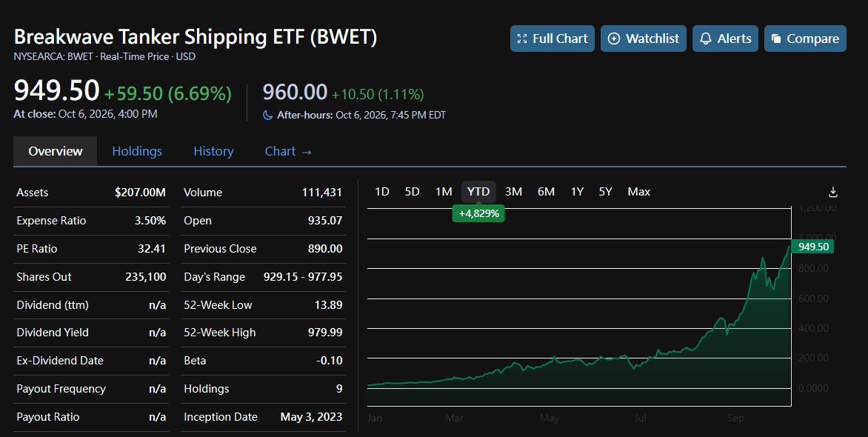Open the Alerts button
The image size is (868, 437).
[725, 39]
